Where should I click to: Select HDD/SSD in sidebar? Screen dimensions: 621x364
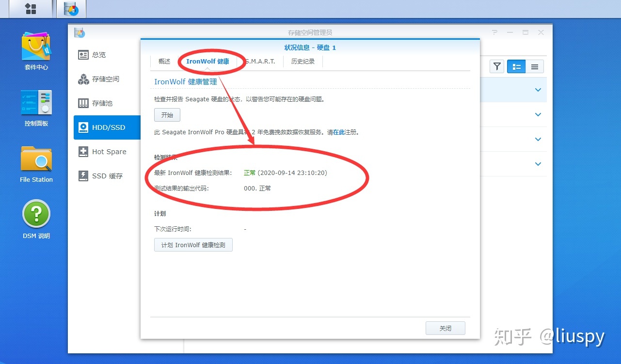click(107, 127)
